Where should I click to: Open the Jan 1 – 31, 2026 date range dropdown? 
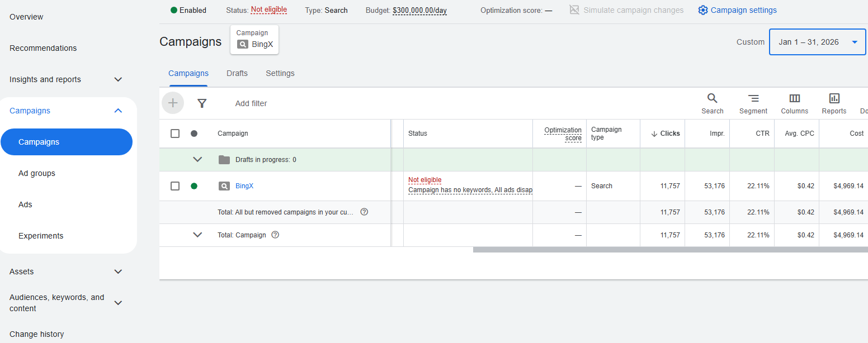pyautogui.click(x=818, y=42)
